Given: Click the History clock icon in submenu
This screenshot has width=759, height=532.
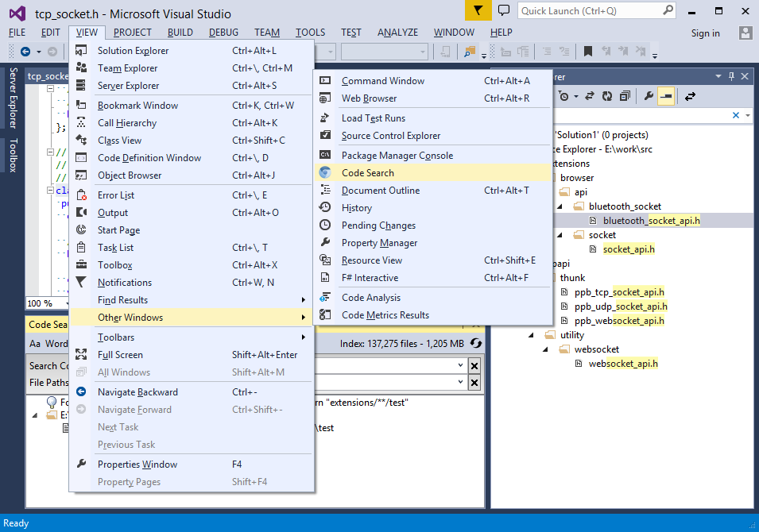Looking at the screenshot, I should pyautogui.click(x=325, y=207).
